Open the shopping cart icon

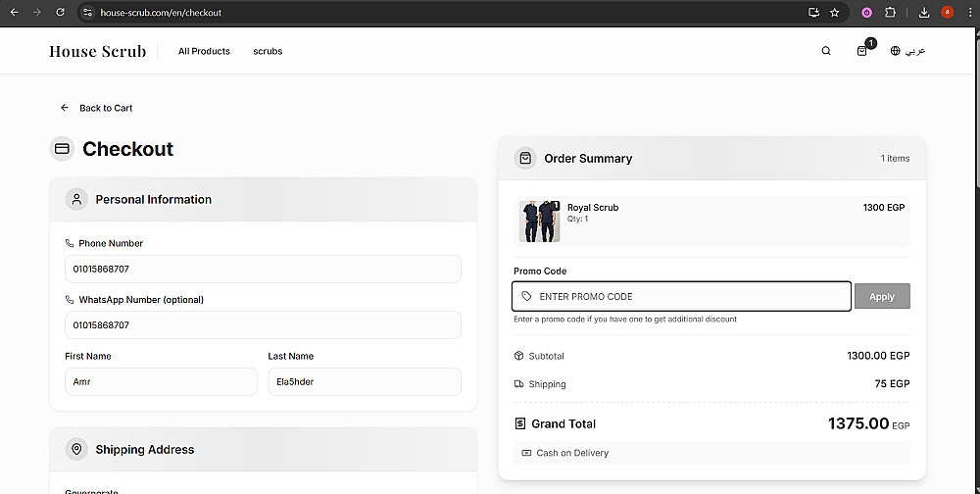pyautogui.click(x=862, y=51)
